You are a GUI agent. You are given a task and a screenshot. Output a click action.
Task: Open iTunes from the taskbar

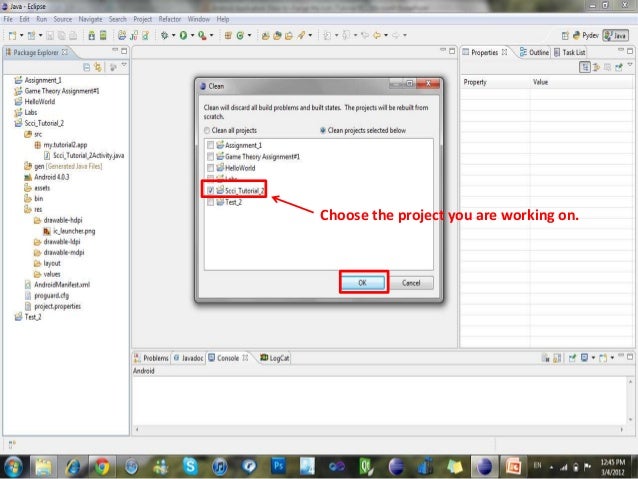pos(220,466)
